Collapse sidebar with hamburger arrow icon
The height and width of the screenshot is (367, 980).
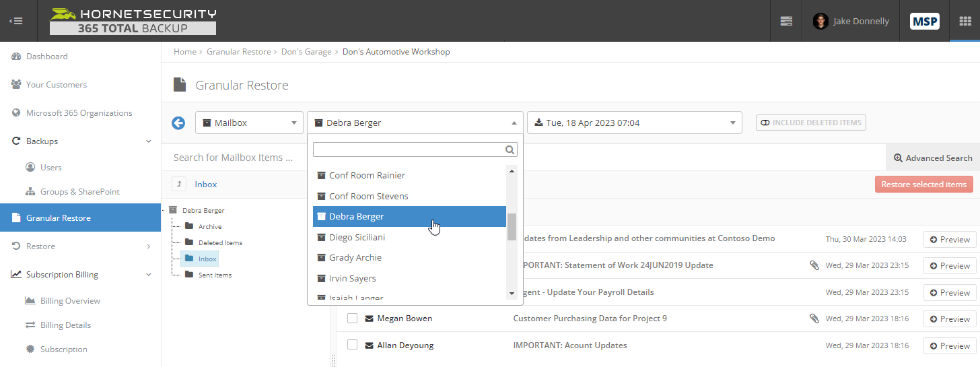(15, 21)
